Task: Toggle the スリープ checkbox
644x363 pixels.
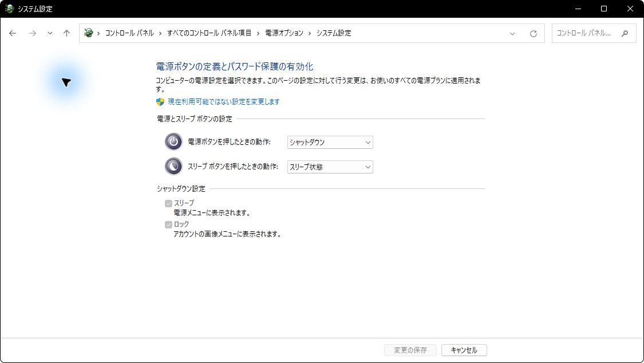Action: coord(168,203)
